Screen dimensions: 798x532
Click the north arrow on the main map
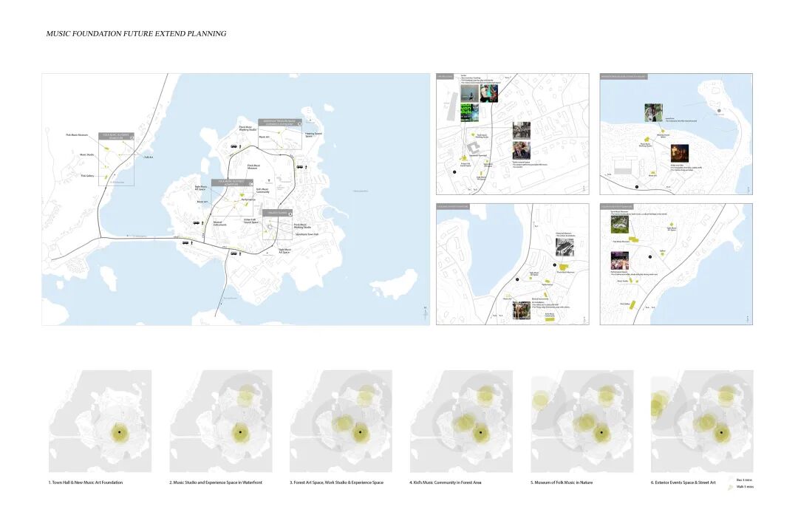pos(425,313)
